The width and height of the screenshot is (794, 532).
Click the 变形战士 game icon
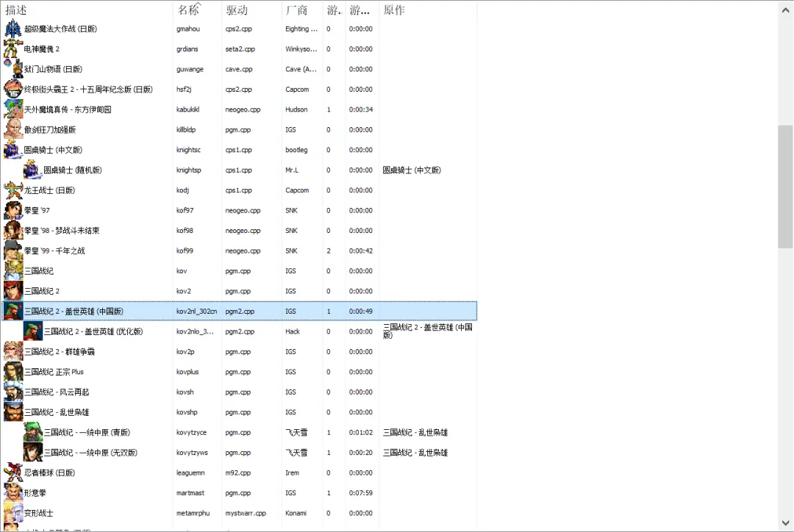[x=13, y=513]
